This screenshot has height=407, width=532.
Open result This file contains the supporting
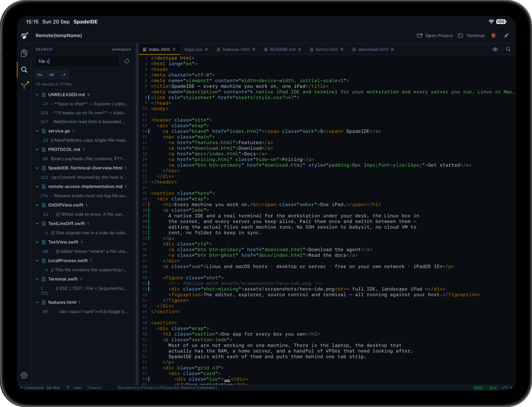(x=84, y=270)
